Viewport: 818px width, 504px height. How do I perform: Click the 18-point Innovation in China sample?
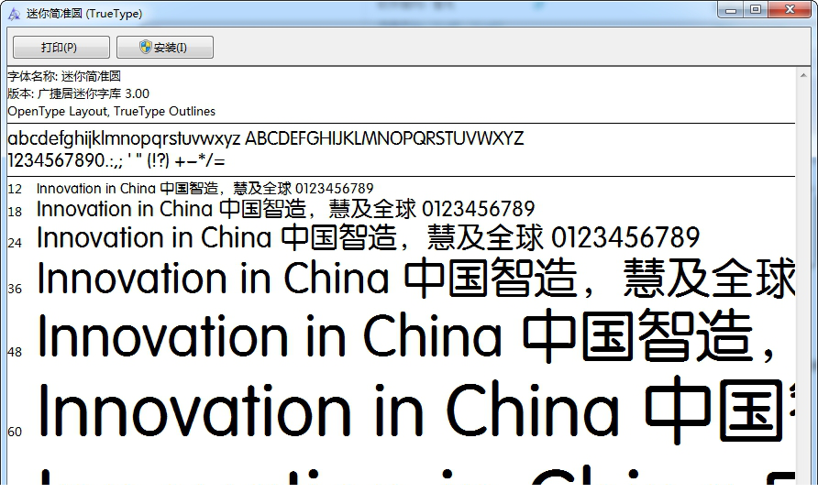[x=286, y=209]
